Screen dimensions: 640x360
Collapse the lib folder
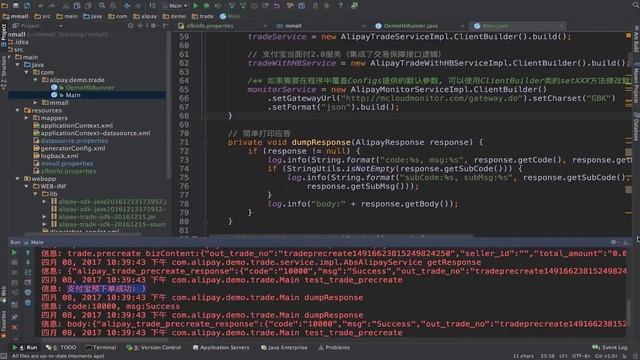click(36, 194)
